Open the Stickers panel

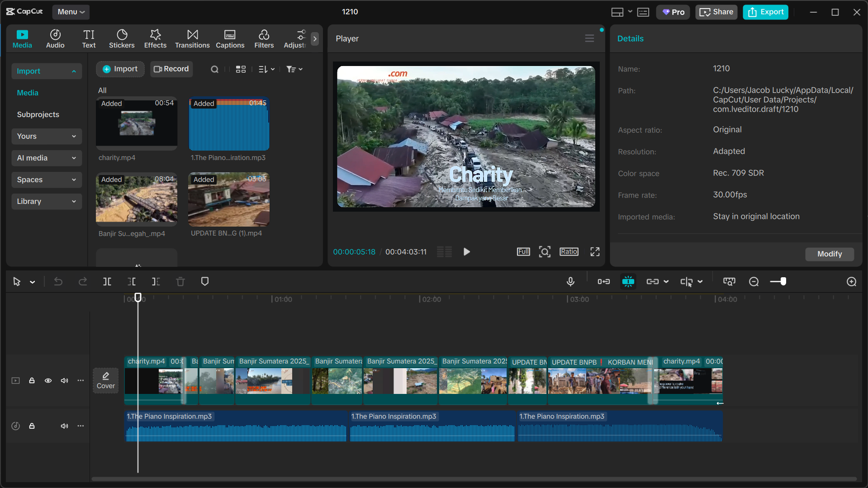[122, 39]
